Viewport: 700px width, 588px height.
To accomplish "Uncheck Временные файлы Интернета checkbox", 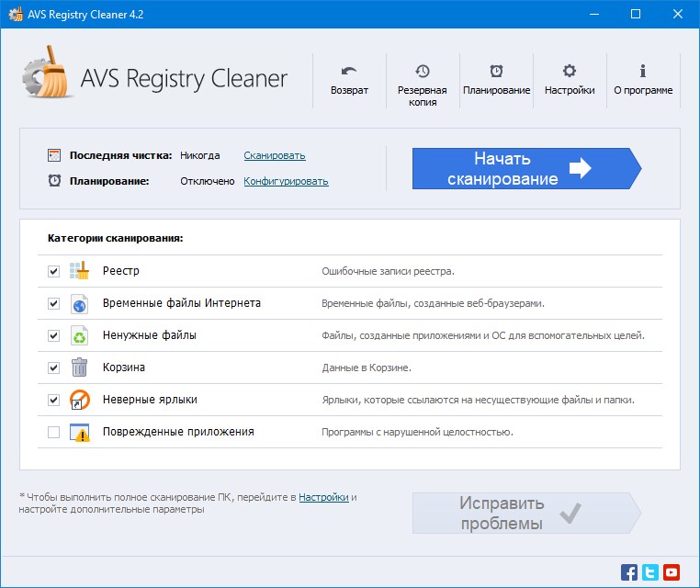I will pyautogui.click(x=53, y=303).
